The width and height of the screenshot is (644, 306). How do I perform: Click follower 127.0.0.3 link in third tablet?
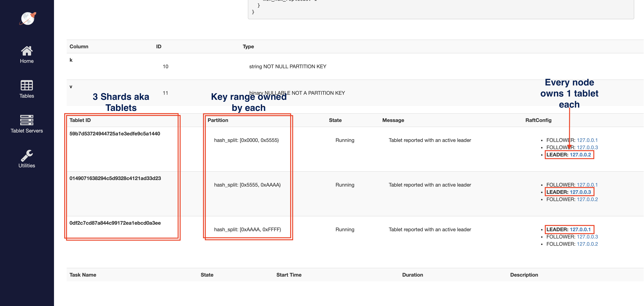coord(587,237)
